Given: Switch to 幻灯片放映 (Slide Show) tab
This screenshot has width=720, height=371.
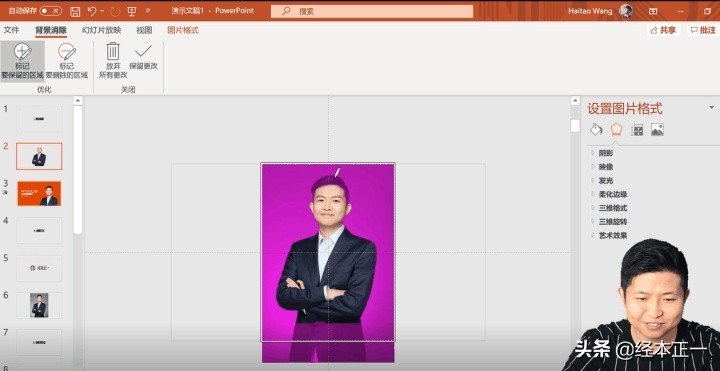Looking at the screenshot, I should pos(101,30).
